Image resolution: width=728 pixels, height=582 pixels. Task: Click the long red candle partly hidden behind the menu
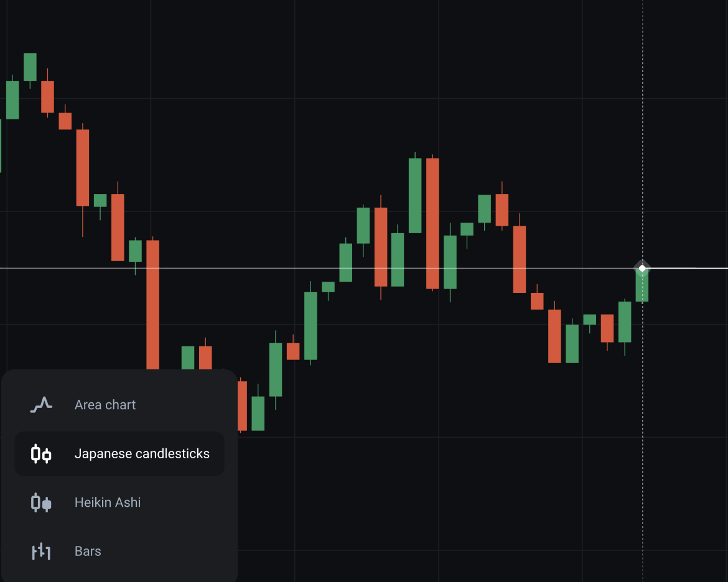[x=152, y=305]
